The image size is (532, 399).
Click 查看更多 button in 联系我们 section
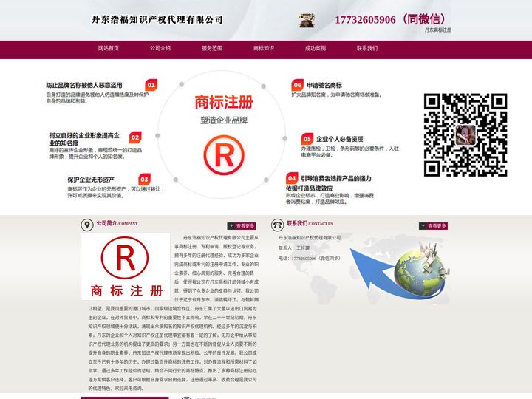433,226
